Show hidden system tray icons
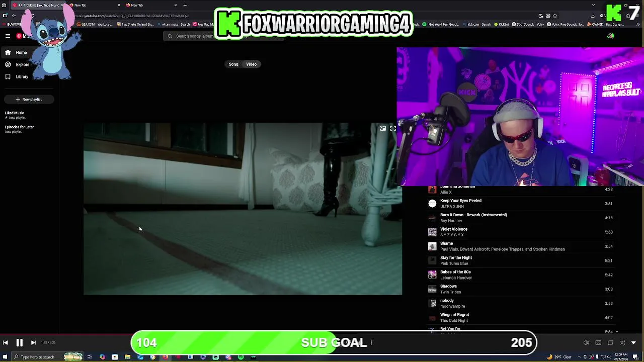 click(x=579, y=357)
